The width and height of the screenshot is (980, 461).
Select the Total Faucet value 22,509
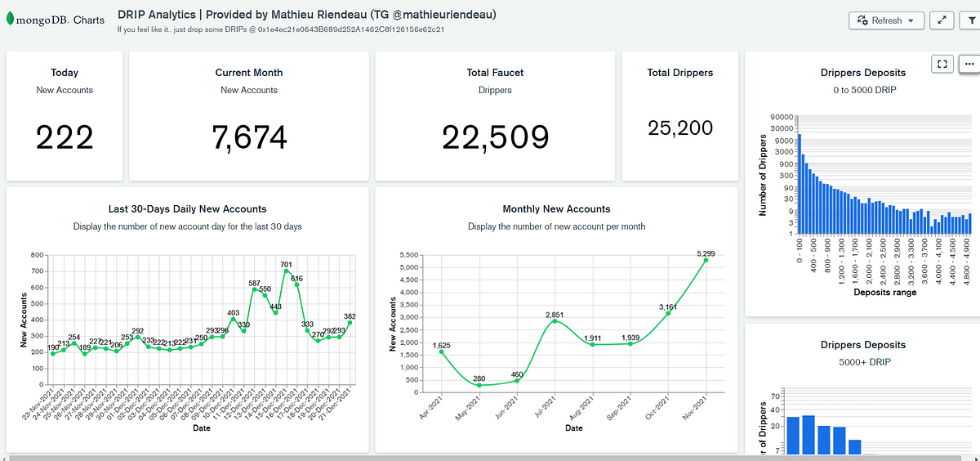[x=495, y=137]
